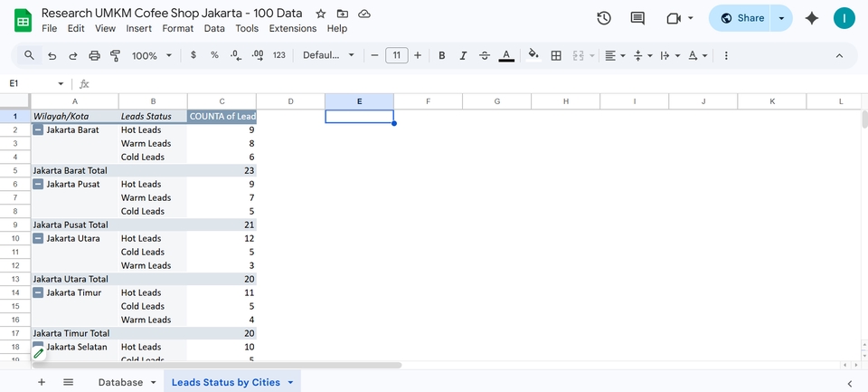Open the vertical align dropdown
The height and width of the screenshot is (392, 868).
(642, 55)
